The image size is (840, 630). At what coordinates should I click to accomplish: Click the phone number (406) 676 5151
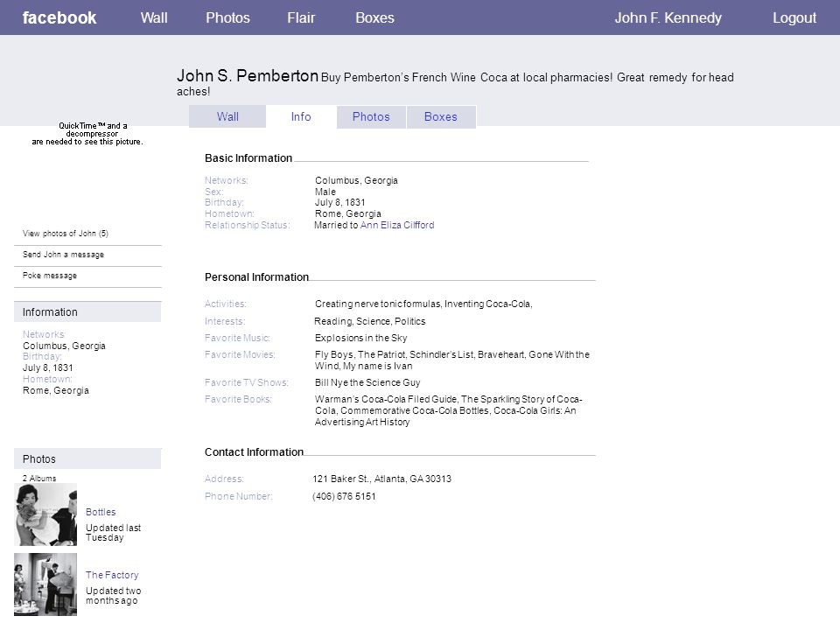[344, 497]
